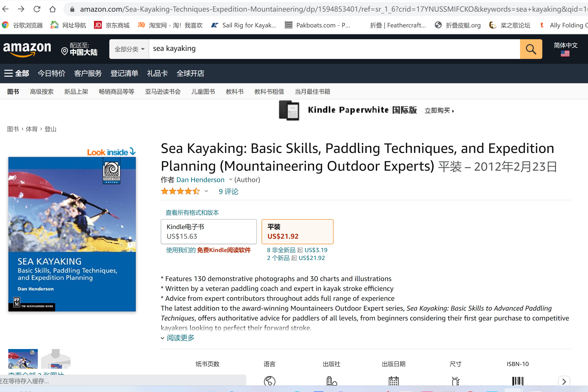This screenshot has height=392, width=588.
Task: Select the 图书 subnav tab
Action: point(13,91)
